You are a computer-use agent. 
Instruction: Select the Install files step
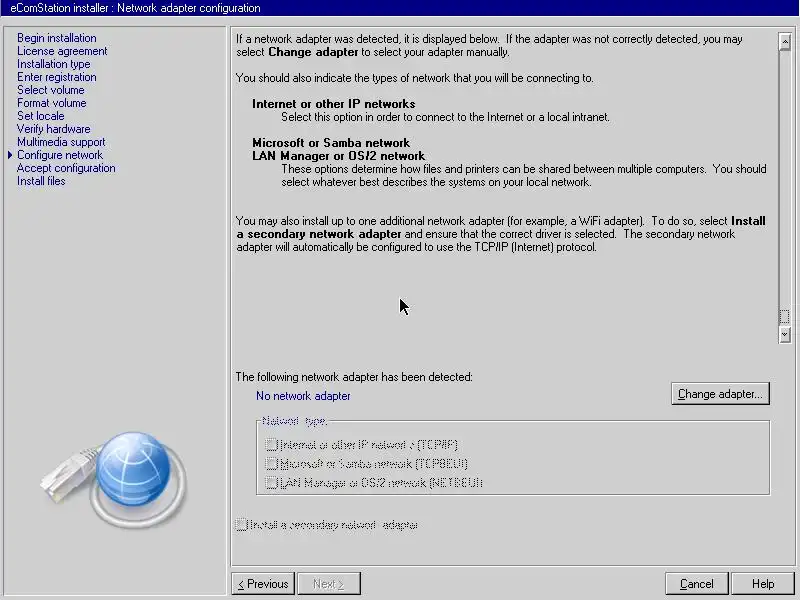click(x=41, y=181)
